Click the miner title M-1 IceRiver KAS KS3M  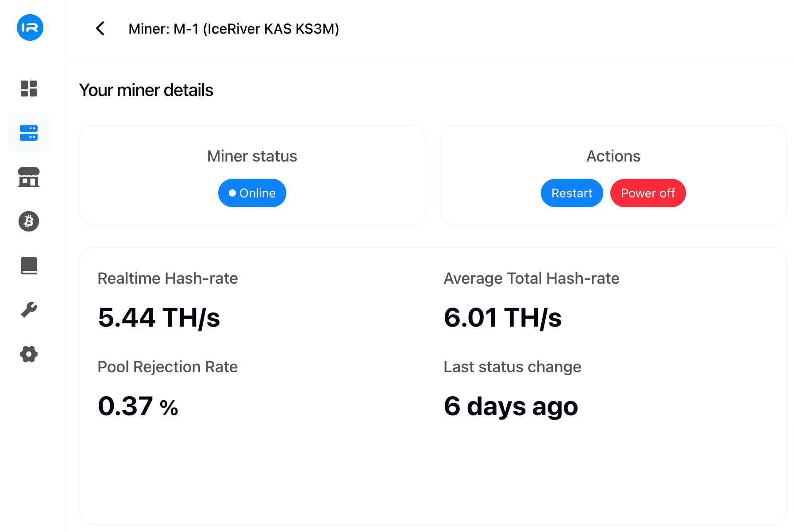click(234, 29)
